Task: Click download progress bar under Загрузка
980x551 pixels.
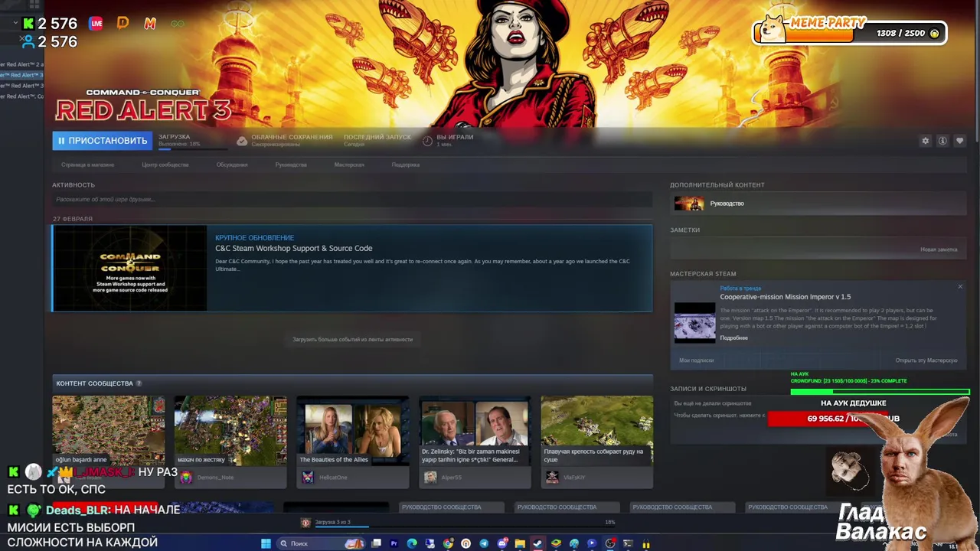Action: click(193, 148)
